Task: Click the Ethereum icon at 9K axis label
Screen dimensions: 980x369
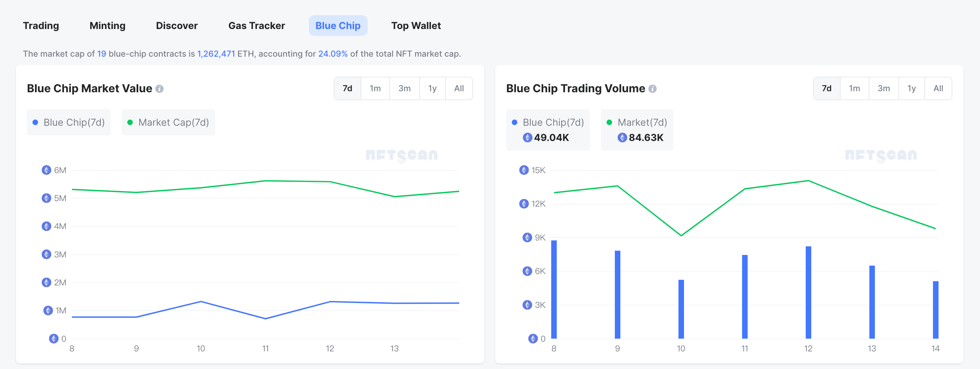Action: pos(527,237)
